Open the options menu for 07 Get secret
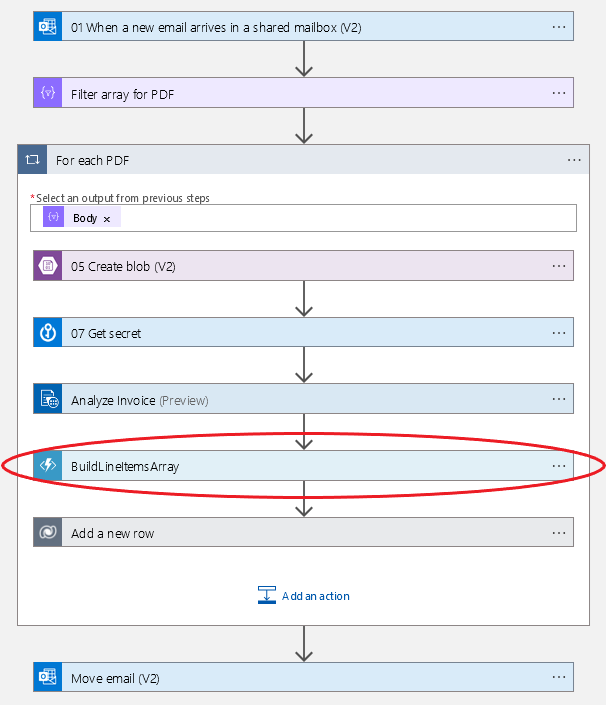Viewport: 606px width, 705px height. click(559, 333)
